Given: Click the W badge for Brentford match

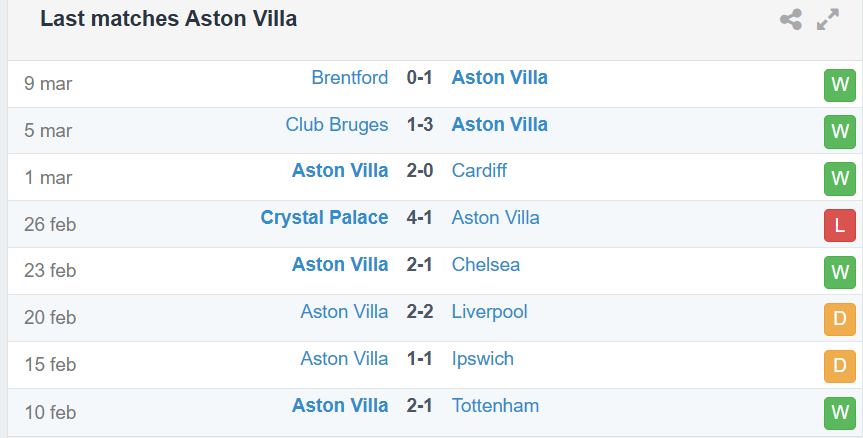Looking at the screenshot, I should 839,85.
